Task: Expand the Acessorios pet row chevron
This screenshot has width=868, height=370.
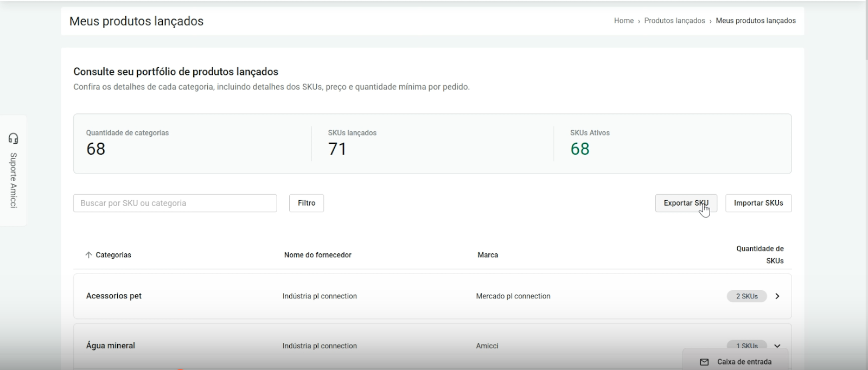Action: click(777, 296)
